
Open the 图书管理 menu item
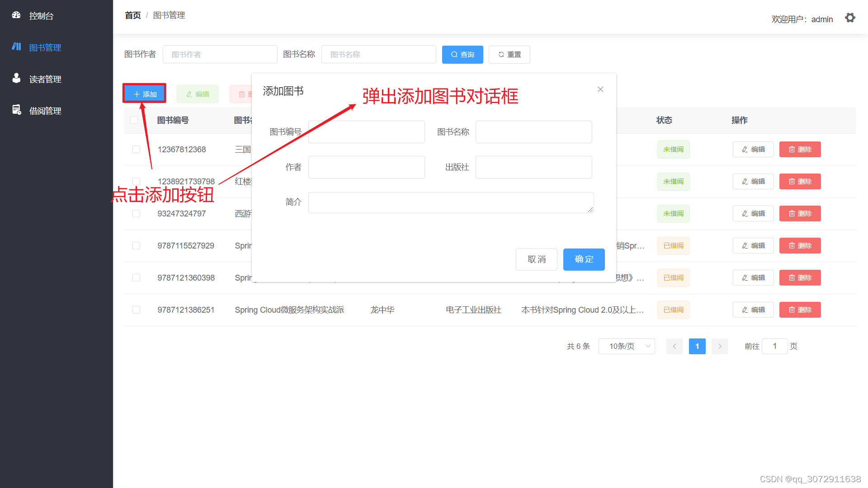click(x=57, y=47)
